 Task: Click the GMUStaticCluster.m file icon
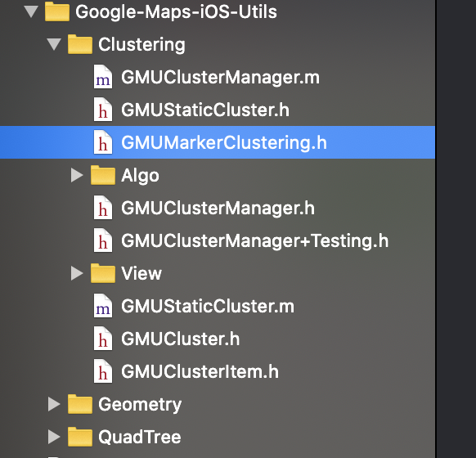click(103, 306)
